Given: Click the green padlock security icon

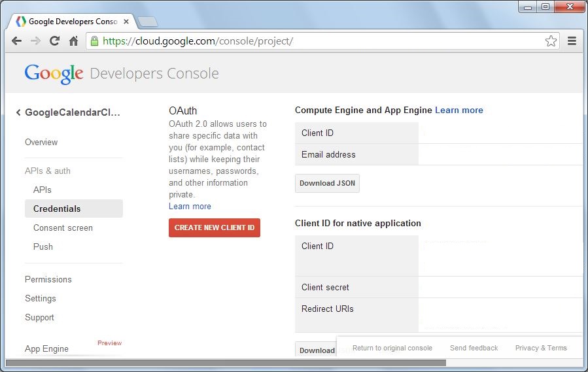Looking at the screenshot, I should 94,41.
